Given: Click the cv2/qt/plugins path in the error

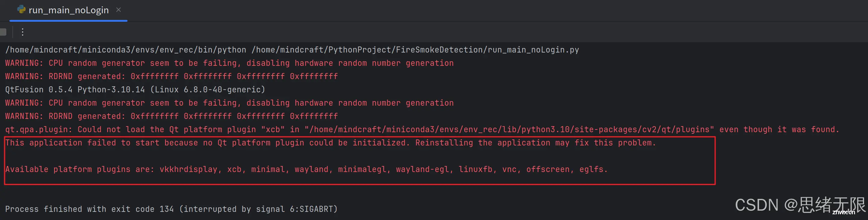Looking at the screenshot, I should pos(509,129).
